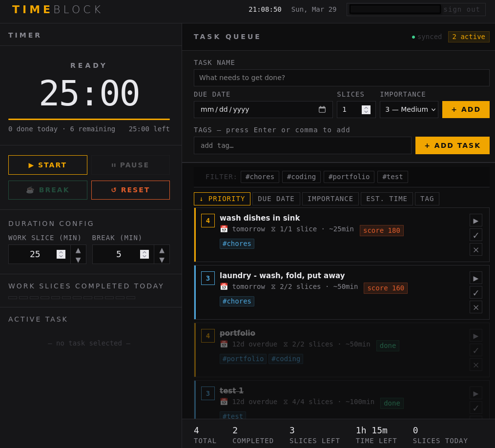This screenshot has height=448, width=495.
Task: Click the TASK NAME input field
Action: point(342,78)
